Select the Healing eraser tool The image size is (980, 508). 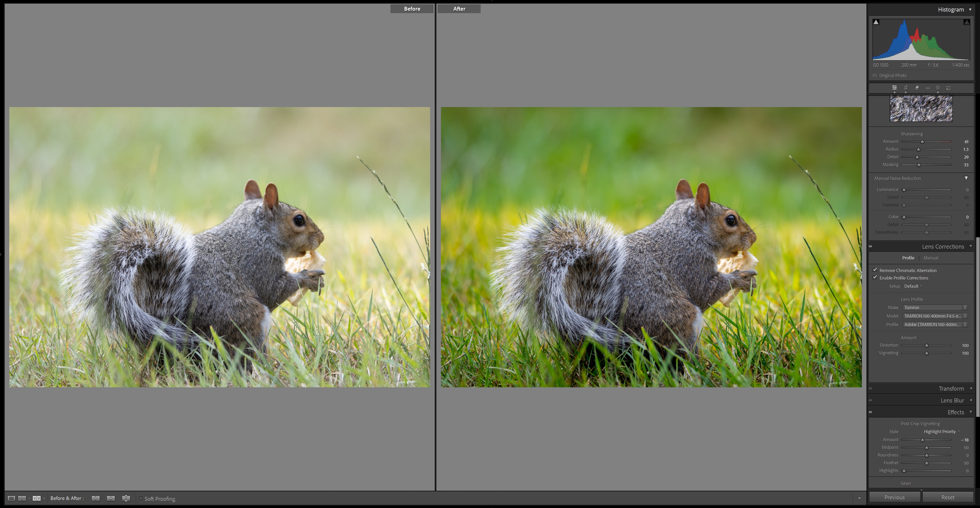[917, 87]
